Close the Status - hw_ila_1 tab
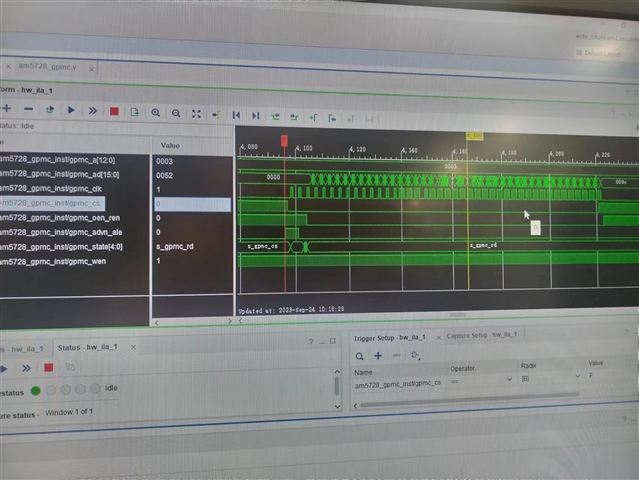The height and width of the screenshot is (480, 639). point(133,347)
